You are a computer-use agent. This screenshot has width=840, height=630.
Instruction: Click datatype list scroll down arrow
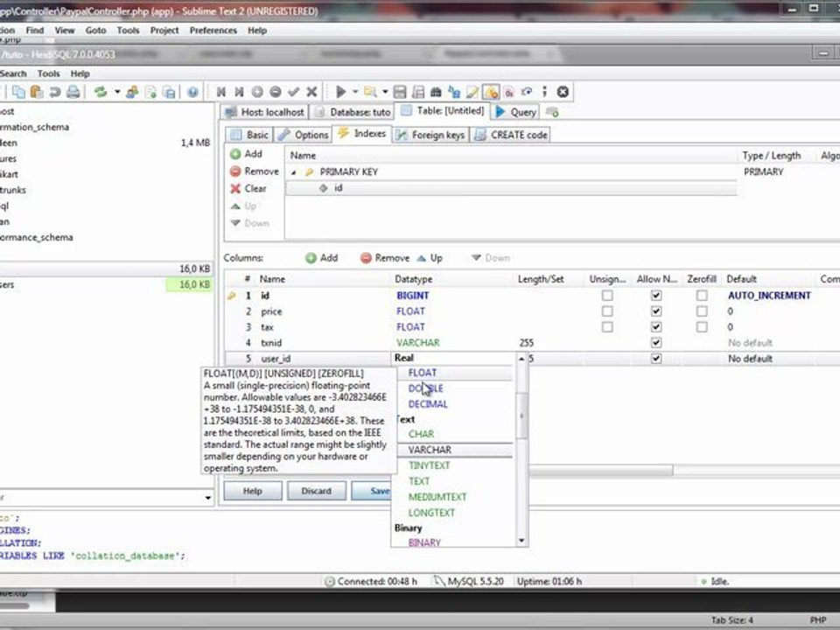521,541
